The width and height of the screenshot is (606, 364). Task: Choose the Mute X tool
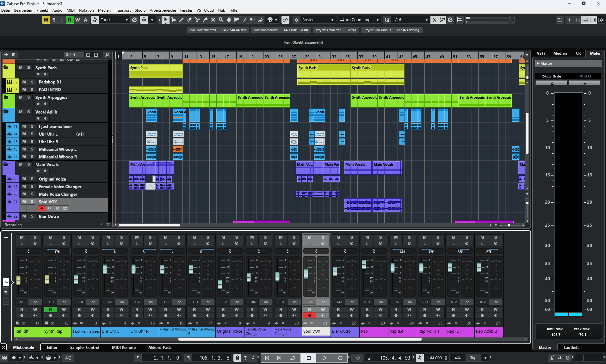tap(213, 20)
